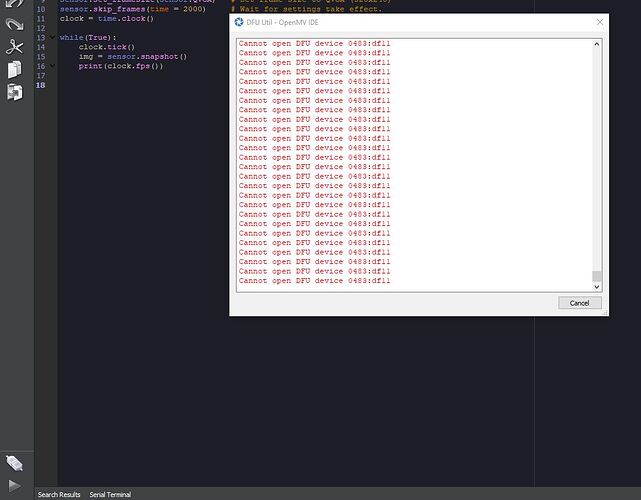Click the Redo arrow icon in sidebar
Viewport: 641px width, 500px height.
[x=14, y=25]
